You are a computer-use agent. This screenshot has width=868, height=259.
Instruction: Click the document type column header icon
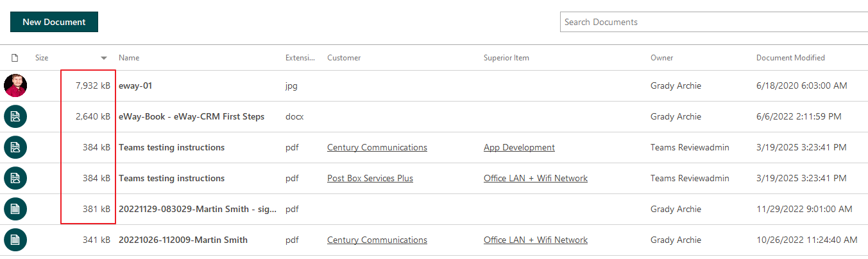[15, 58]
